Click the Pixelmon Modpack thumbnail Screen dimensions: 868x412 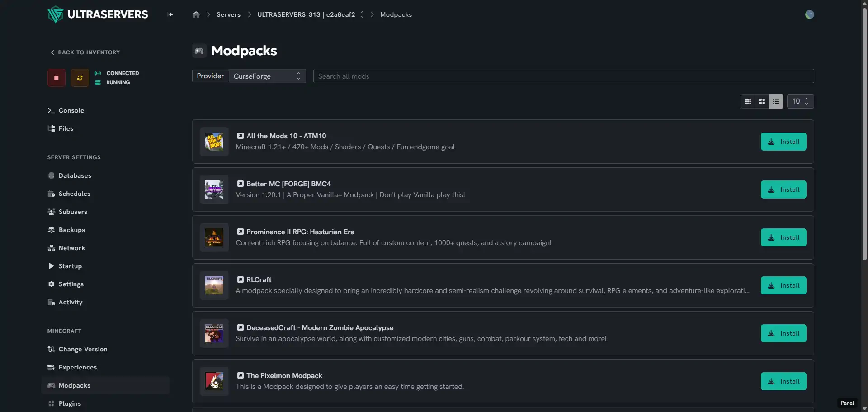pos(214,381)
